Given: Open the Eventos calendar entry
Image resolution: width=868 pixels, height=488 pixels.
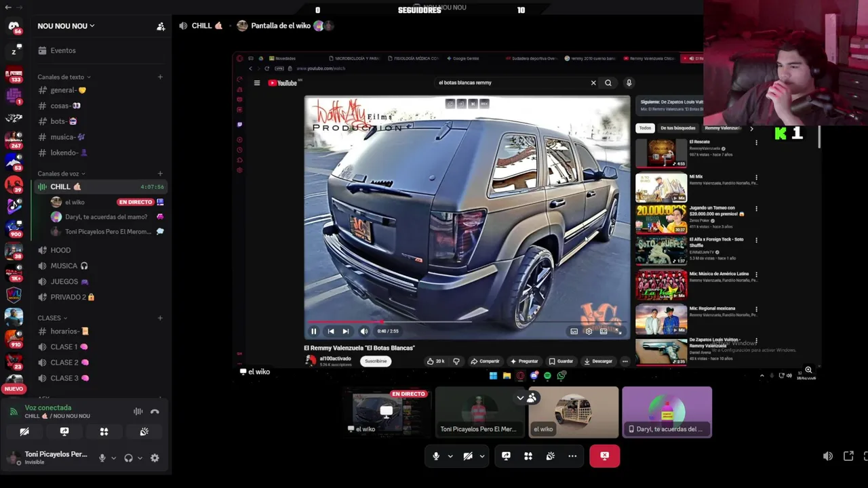Looking at the screenshot, I should point(100,50).
